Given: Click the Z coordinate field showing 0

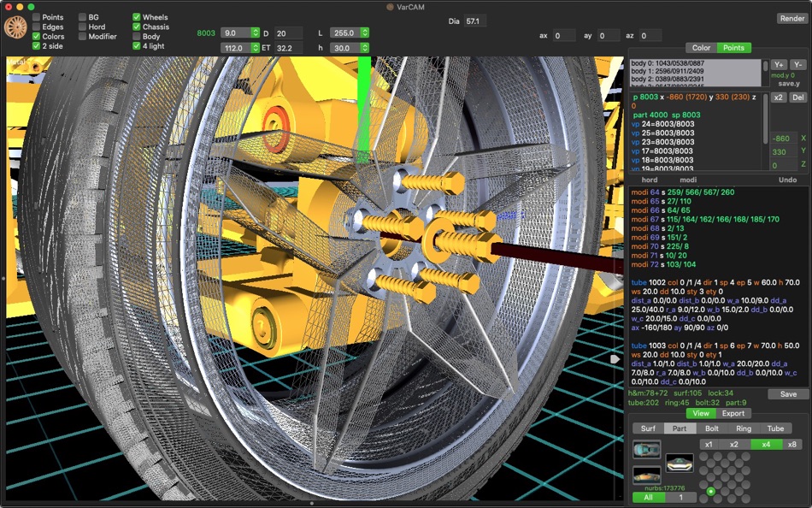Looking at the screenshot, I should point(783,165).
